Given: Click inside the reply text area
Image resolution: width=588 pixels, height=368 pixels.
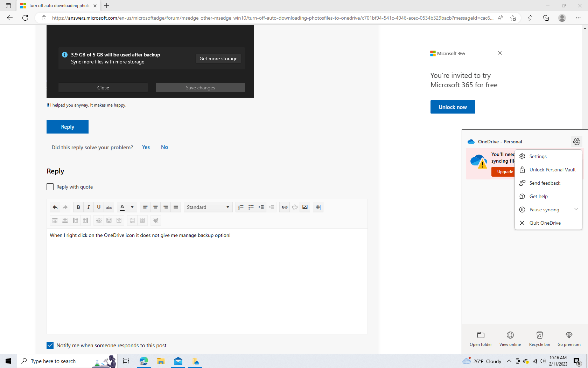Looking at the screenshot, I should [207, 281].
